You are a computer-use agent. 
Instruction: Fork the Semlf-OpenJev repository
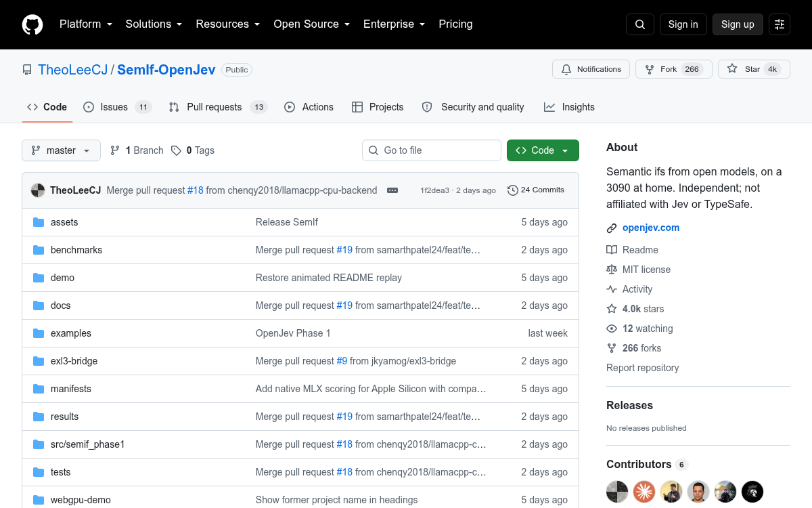(x=674, y=69)
